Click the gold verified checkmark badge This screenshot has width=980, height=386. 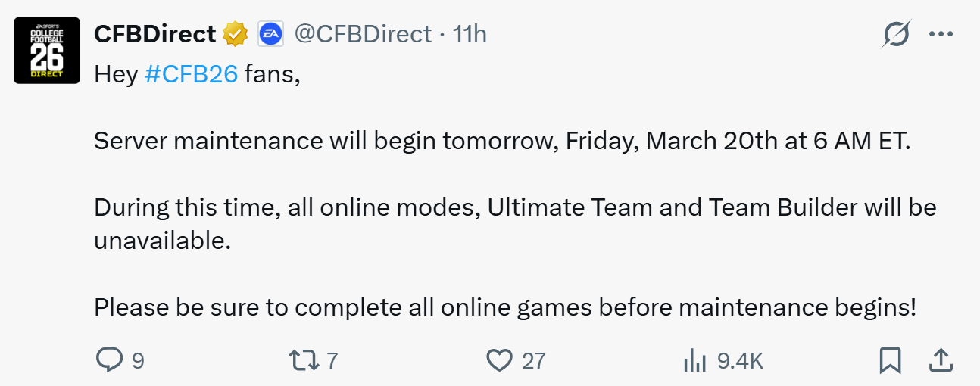click(x=236, y=34)
